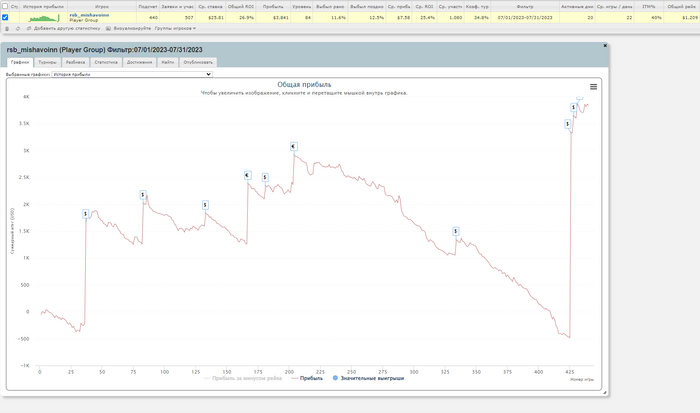
Task: Go to the 'Достижения' tab
Action: point(139,62)
